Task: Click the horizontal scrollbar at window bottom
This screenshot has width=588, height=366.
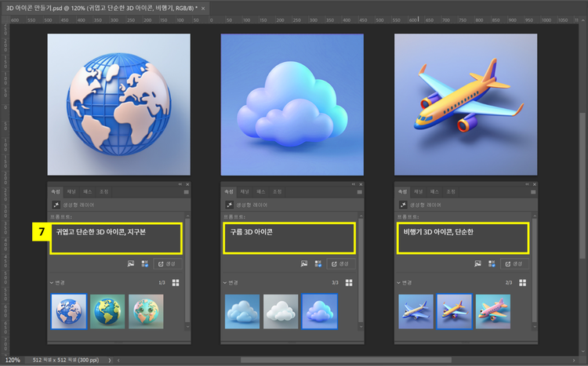Action: [346, 360]
